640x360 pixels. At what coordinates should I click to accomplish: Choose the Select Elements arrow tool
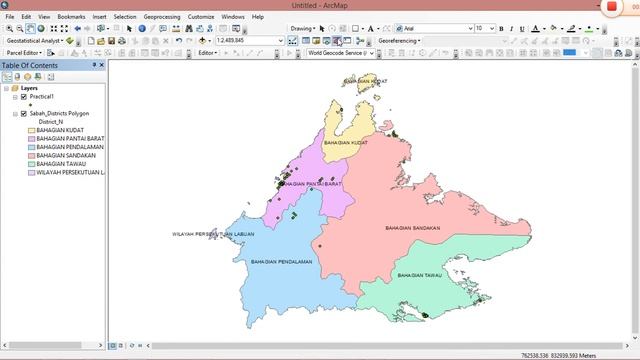click(x=129, y=29)
